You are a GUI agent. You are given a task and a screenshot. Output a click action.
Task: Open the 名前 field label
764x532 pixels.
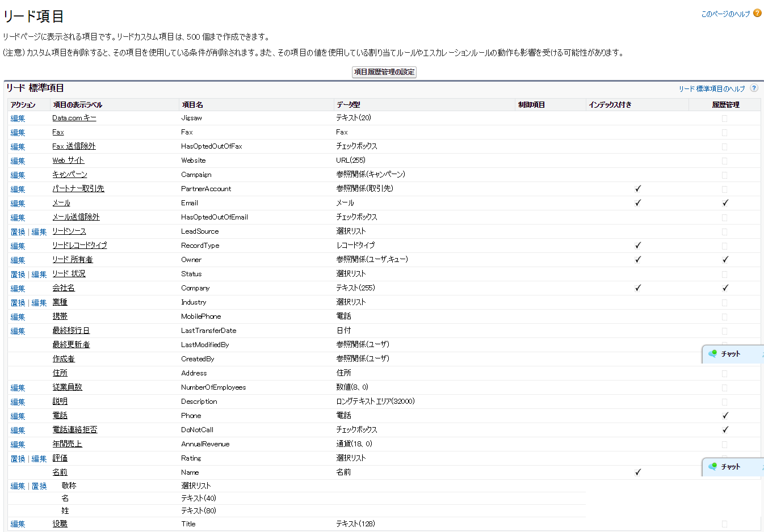click(x=60, y=472)
